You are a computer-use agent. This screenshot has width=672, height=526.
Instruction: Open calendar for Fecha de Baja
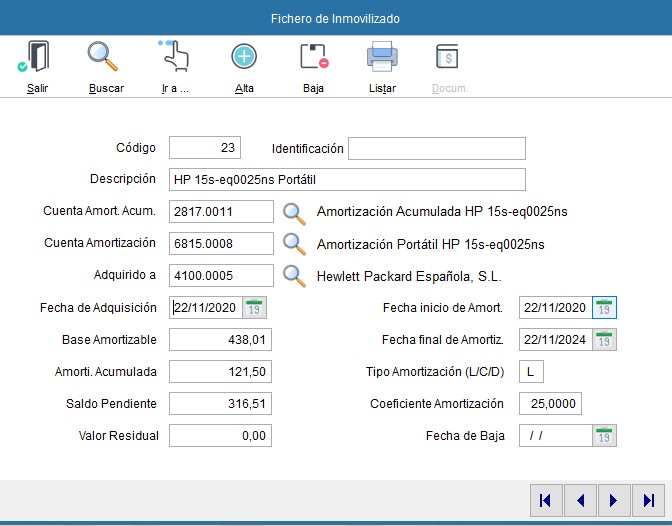click(x=604, y=436)
